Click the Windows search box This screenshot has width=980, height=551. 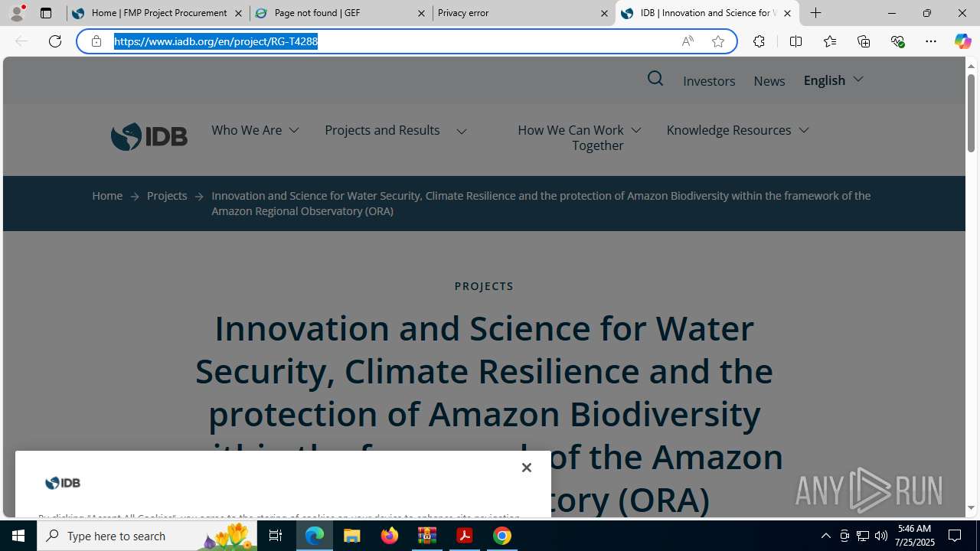click(147, 536)
